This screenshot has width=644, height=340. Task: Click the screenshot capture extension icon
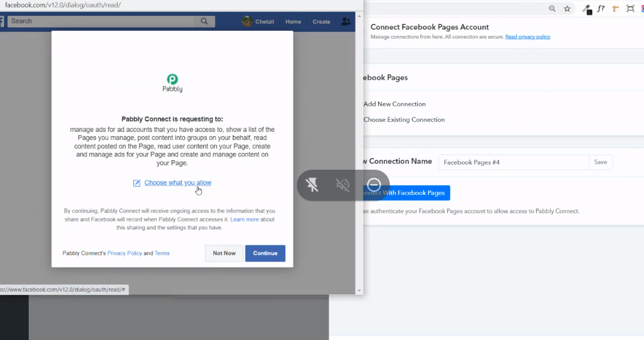(630, 8)
